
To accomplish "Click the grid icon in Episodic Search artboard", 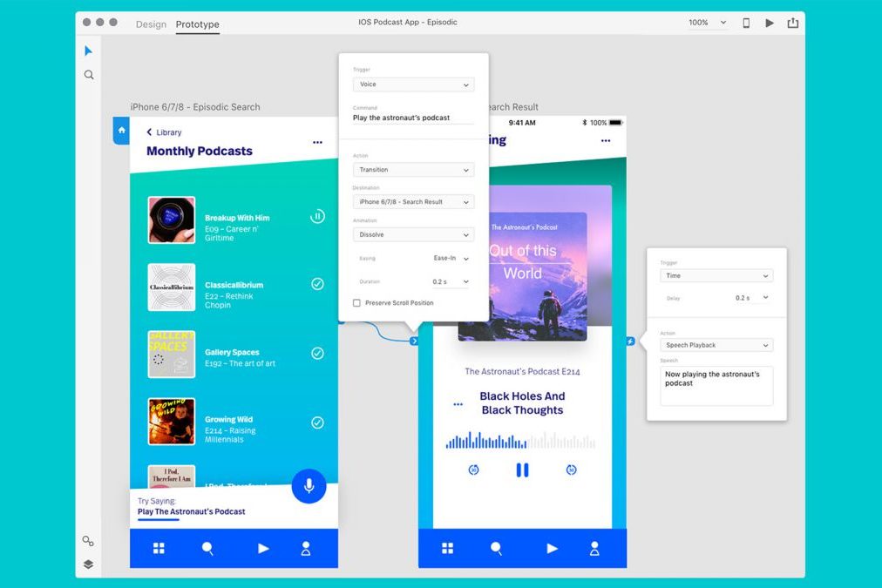I will pos(159,548).
